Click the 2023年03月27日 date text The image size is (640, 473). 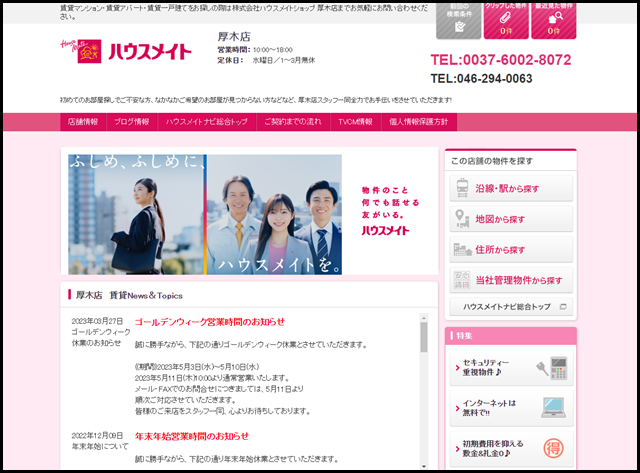(x=97, y=321)
